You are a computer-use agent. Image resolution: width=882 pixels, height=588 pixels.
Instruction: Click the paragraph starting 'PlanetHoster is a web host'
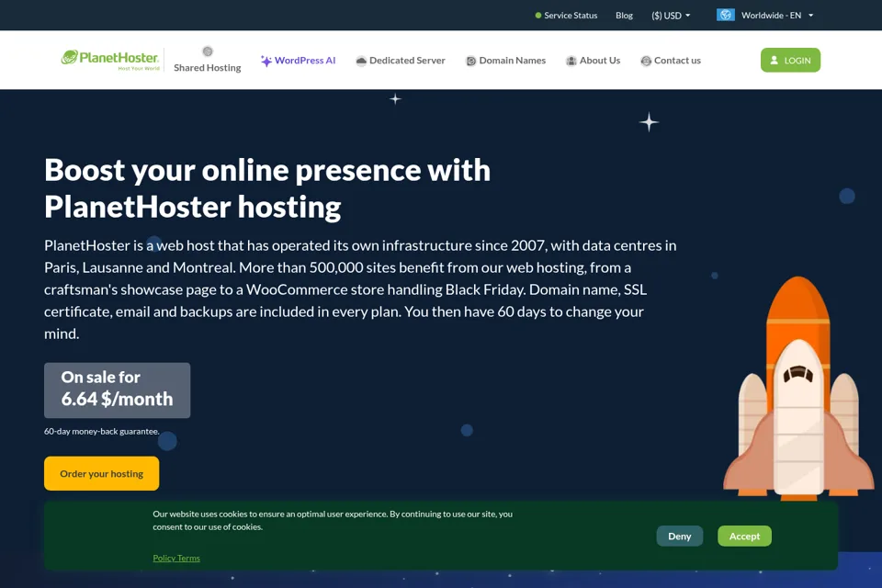point(360,289)
